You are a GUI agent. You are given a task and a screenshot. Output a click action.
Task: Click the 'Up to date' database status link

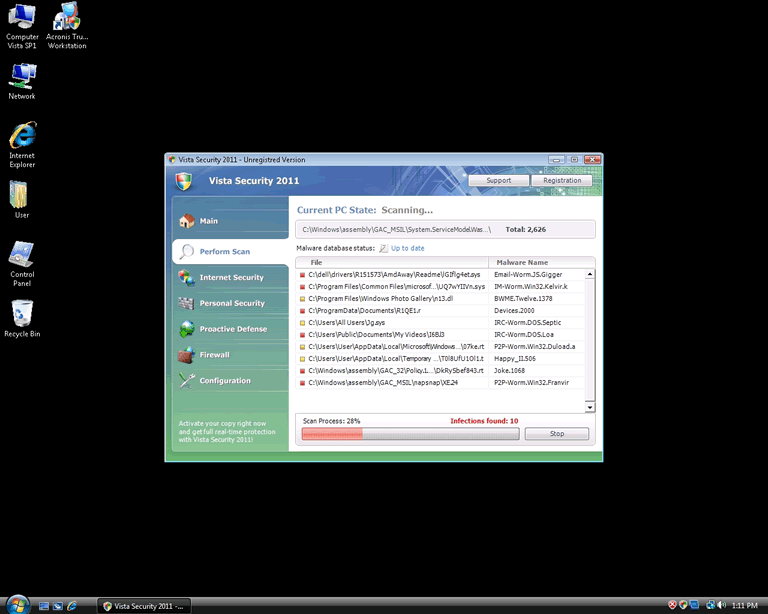pyautogui.click(x=407, y=248)
